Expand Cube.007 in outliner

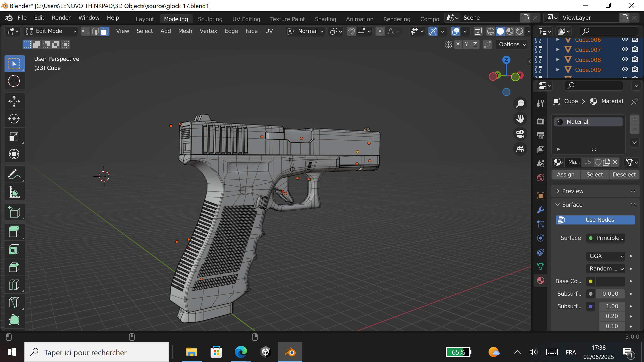[558, 50]
